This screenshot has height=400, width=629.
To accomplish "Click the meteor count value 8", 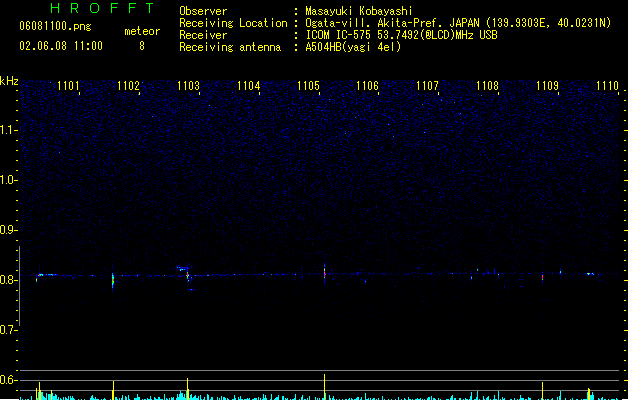I will (142, 46).
